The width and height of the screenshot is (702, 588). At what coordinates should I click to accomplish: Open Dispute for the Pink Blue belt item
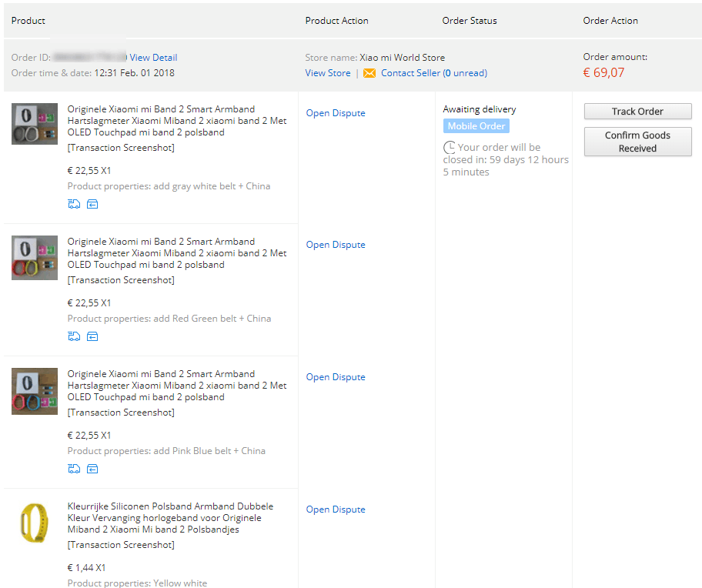336,377
